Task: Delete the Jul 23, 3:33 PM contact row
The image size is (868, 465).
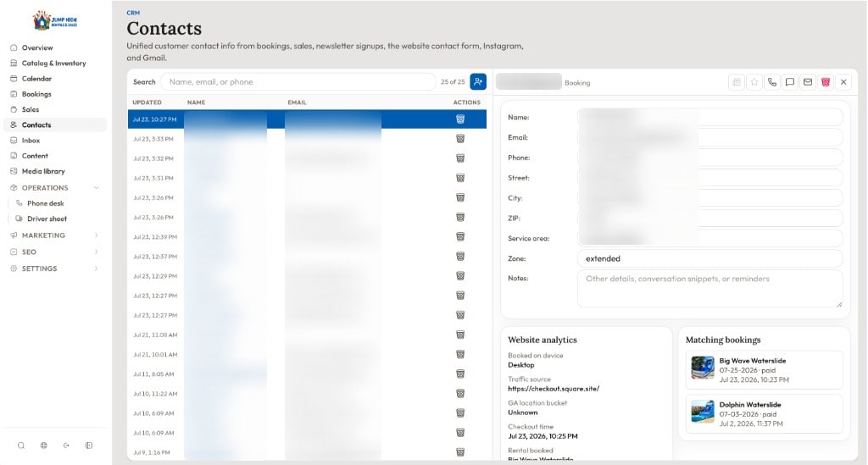Action: [x=460, y=139]
